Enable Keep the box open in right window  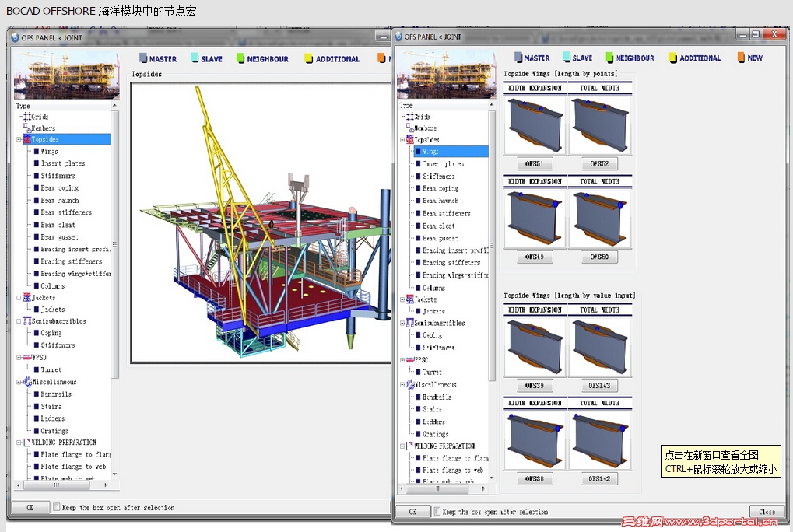click(437, 511)
